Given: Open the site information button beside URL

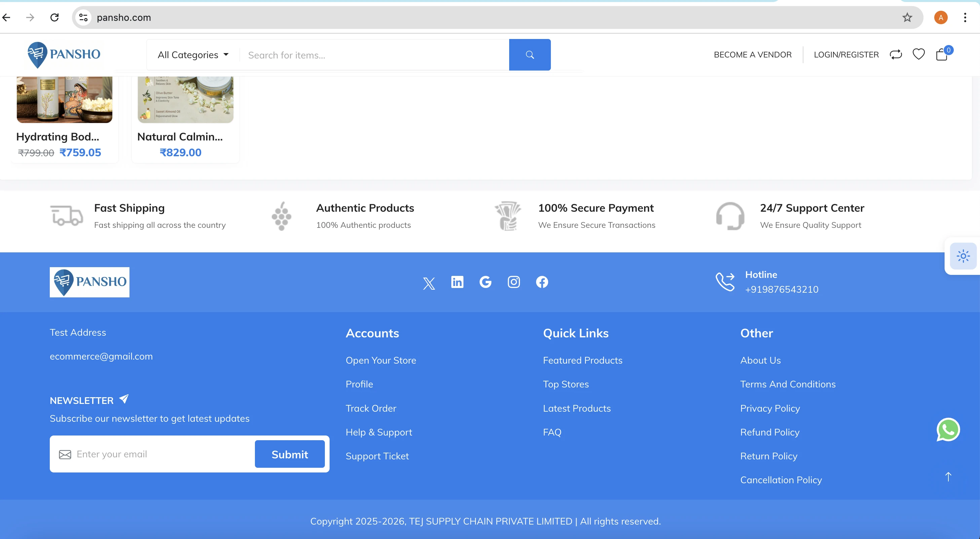Looking at the screenshot, I should [x=83, y=17].
